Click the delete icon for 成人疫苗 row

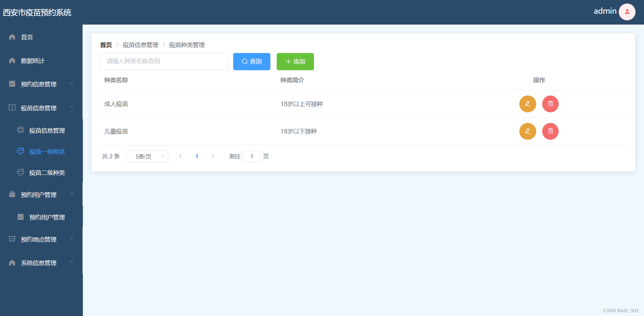coord(550,104)
